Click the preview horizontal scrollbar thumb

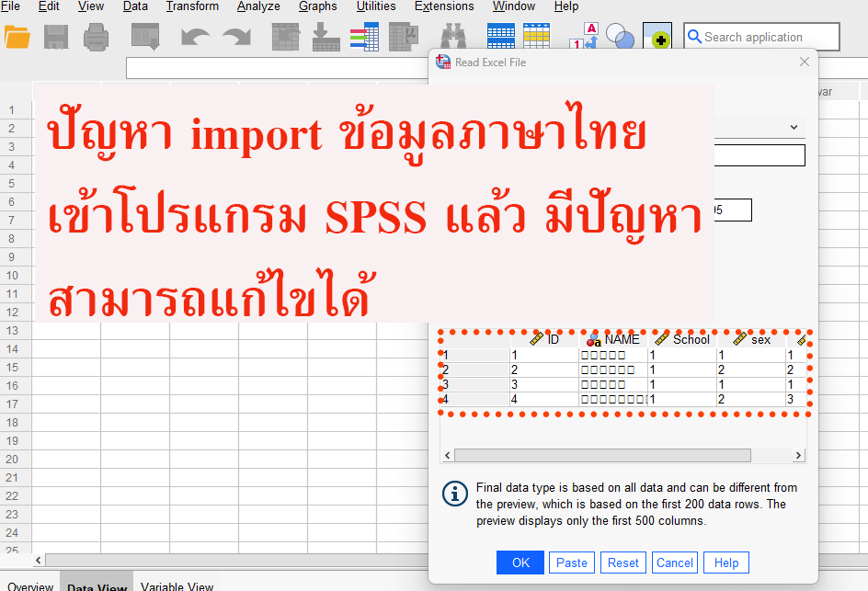click(602, 455)
